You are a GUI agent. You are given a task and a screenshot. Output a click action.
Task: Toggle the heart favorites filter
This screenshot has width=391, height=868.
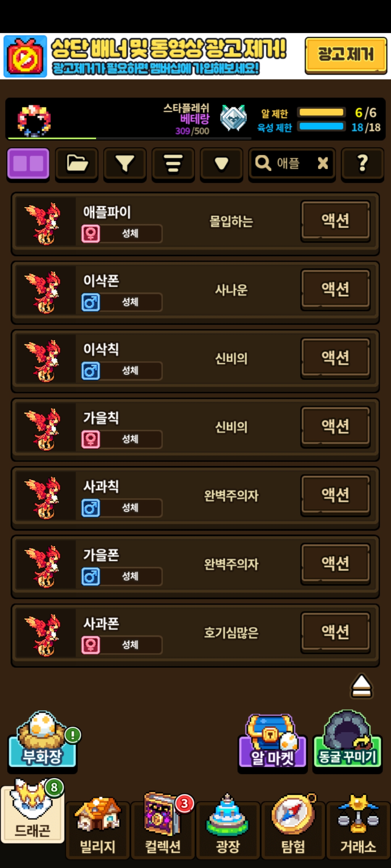pyautogui.click(x=221, y=164)
